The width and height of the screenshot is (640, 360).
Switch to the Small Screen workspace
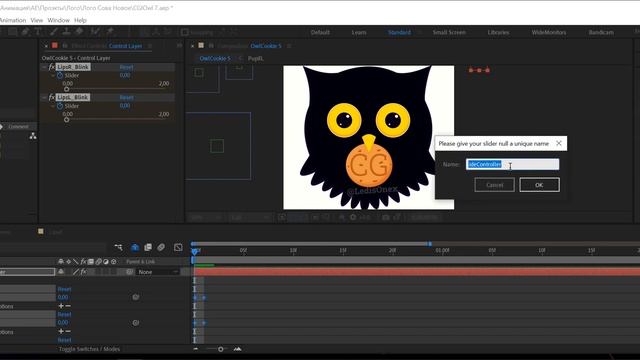point(449,32)
